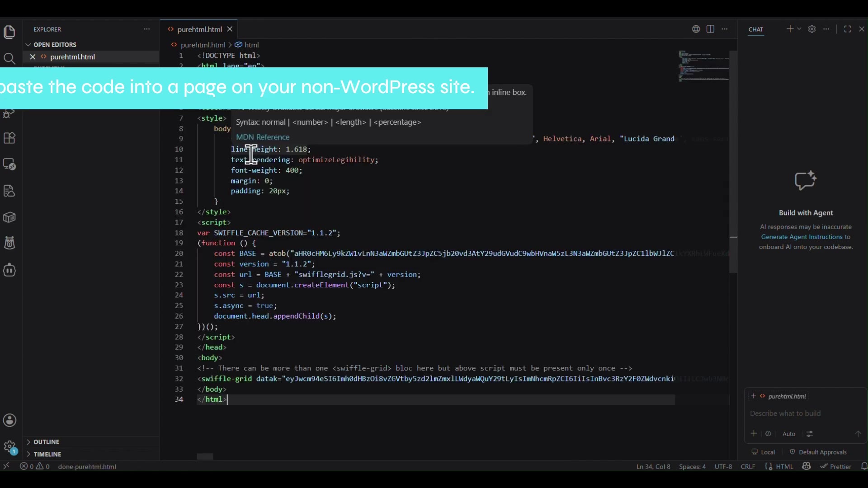Click the remote window indicator in status bar
The image size is (868, 488).
click(6, 466)
